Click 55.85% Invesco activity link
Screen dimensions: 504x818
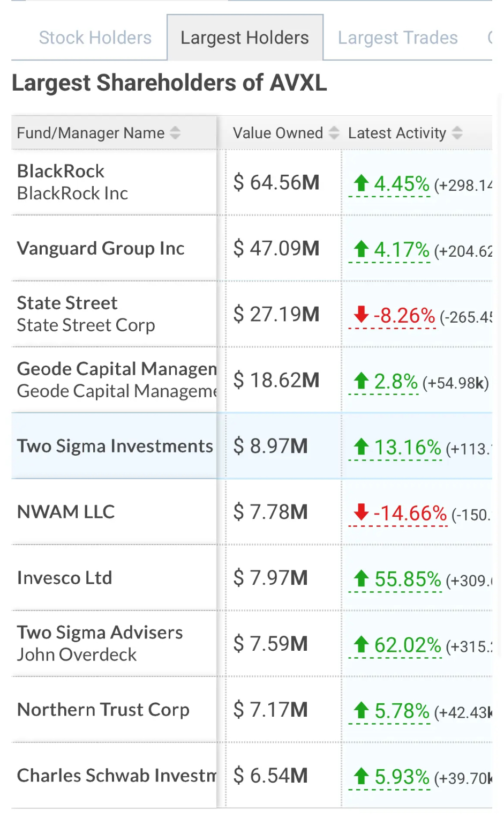click(x=408, y=579)
